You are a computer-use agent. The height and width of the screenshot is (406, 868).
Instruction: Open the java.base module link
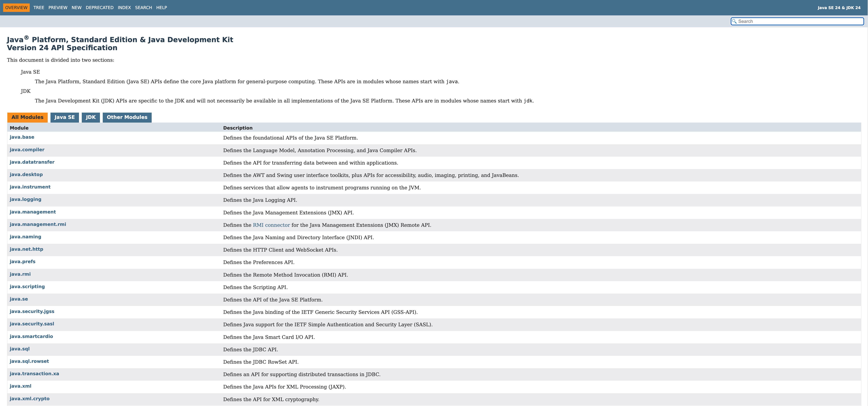[22, 137]
